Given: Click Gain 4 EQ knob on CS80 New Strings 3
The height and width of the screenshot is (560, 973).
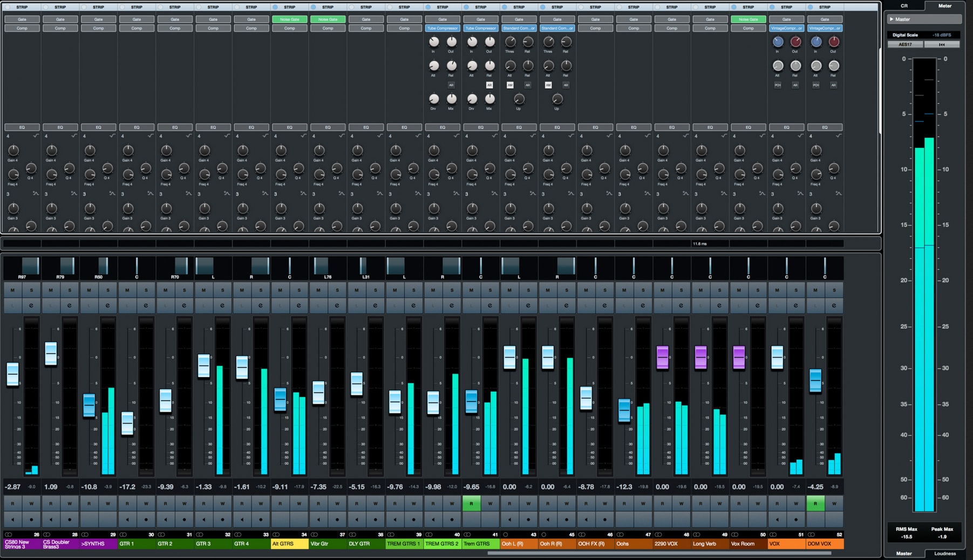Looking at the screenshot, I should pos(13,151).
